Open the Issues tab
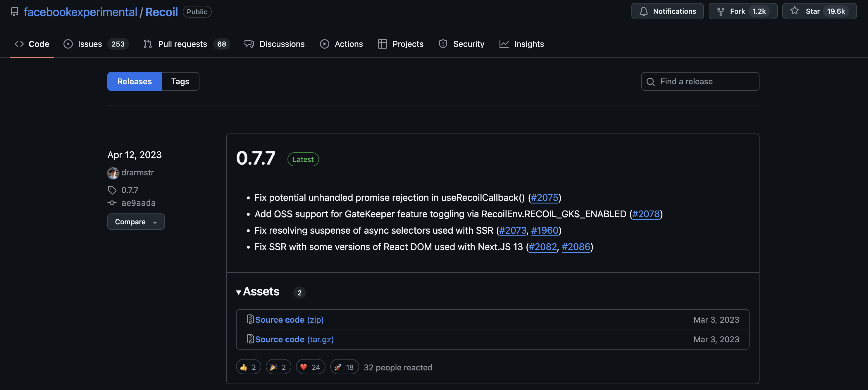This screenshot has height=390, width=868. [x=89, y=44]
